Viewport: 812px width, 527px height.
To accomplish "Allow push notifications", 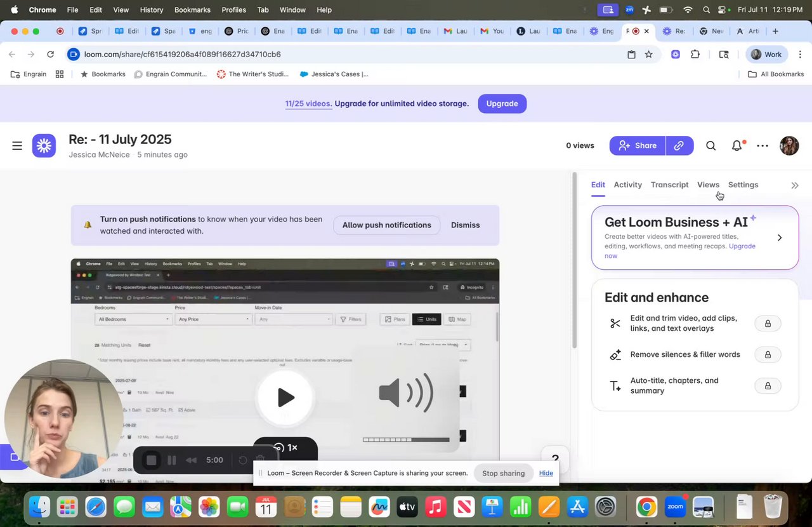I will [x=387, y=225].
